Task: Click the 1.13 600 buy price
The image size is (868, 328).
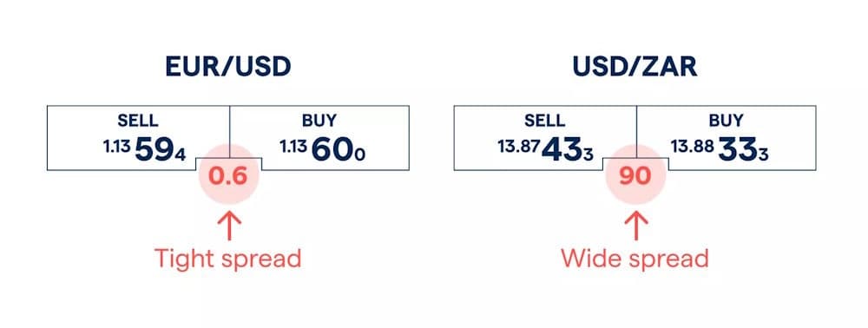Action: 323,150
